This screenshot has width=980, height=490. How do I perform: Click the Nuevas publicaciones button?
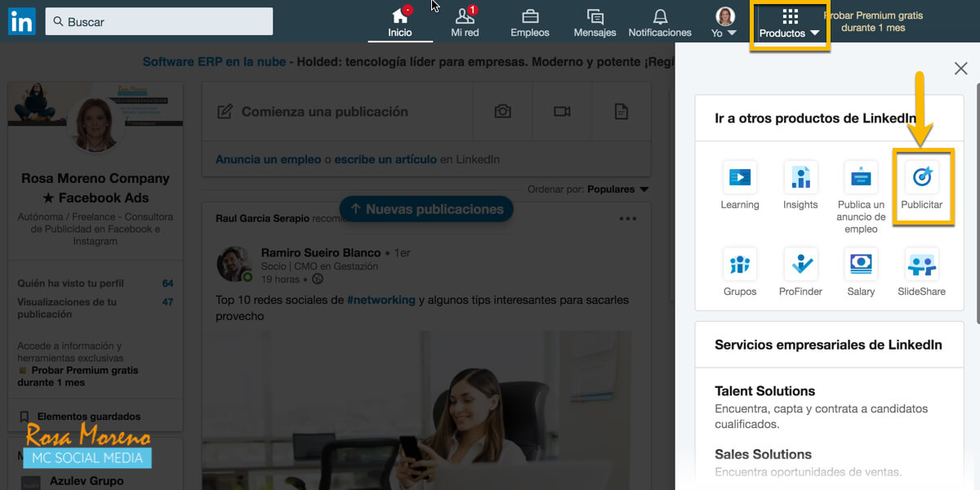(x=425, y=209)
